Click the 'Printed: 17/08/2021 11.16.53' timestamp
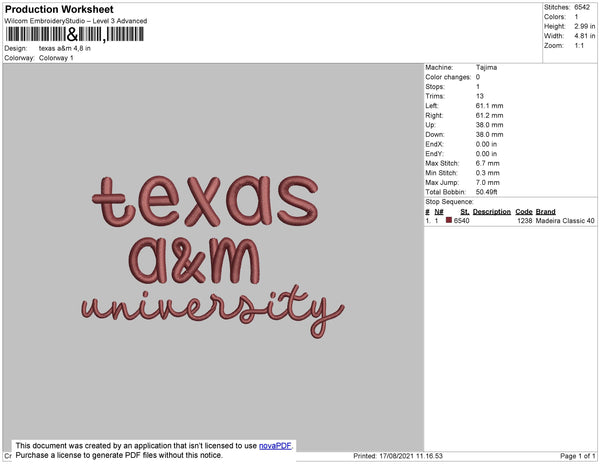This screenshot has width=600, height=464. point(398,456)
